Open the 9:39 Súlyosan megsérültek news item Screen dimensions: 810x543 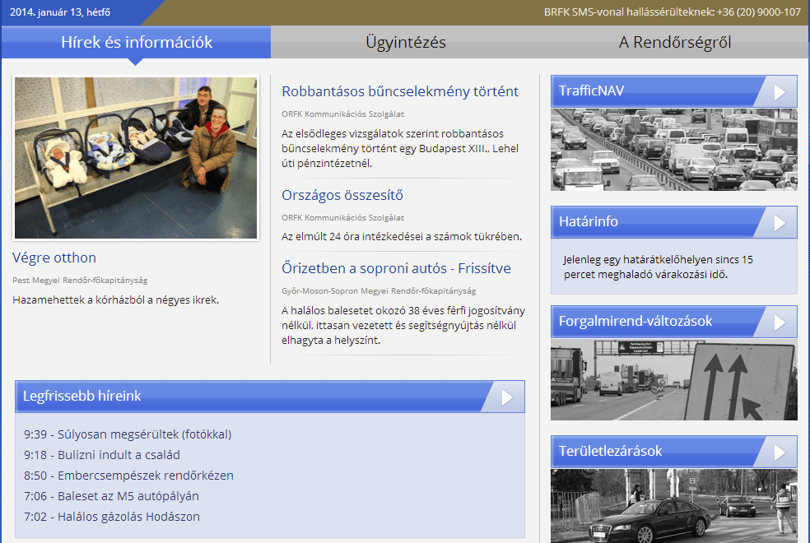point(128,435)
